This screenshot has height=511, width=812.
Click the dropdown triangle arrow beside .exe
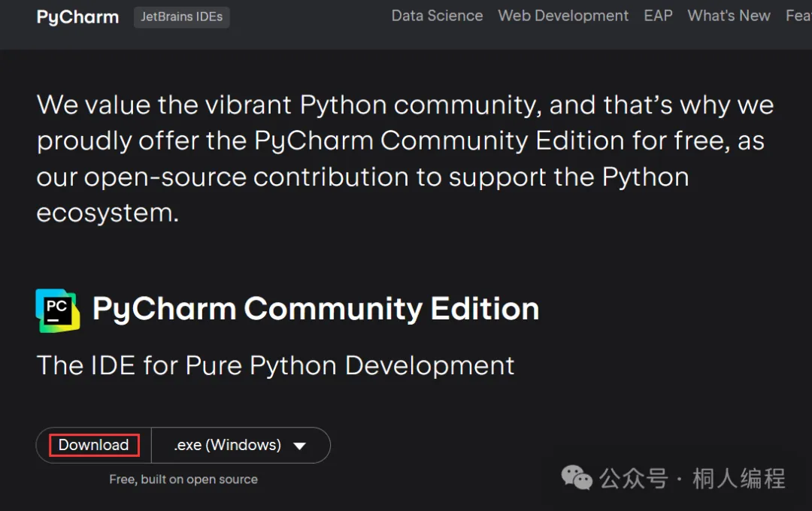pos(299,446)
